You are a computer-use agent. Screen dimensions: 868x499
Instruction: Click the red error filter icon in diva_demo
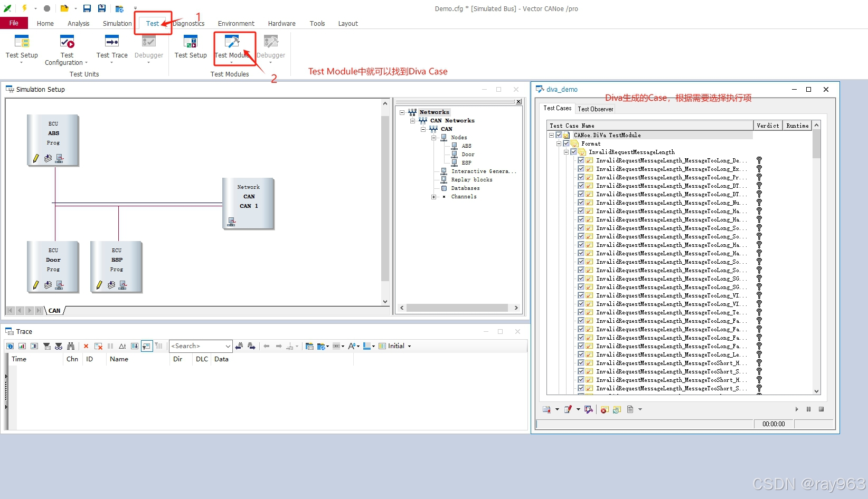click(x=605, y=409)
